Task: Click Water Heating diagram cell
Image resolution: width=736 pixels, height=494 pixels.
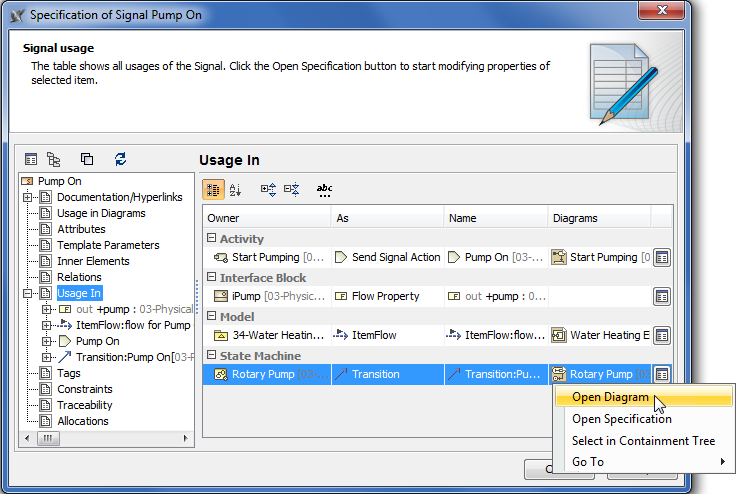Action: tap(600, 335)
